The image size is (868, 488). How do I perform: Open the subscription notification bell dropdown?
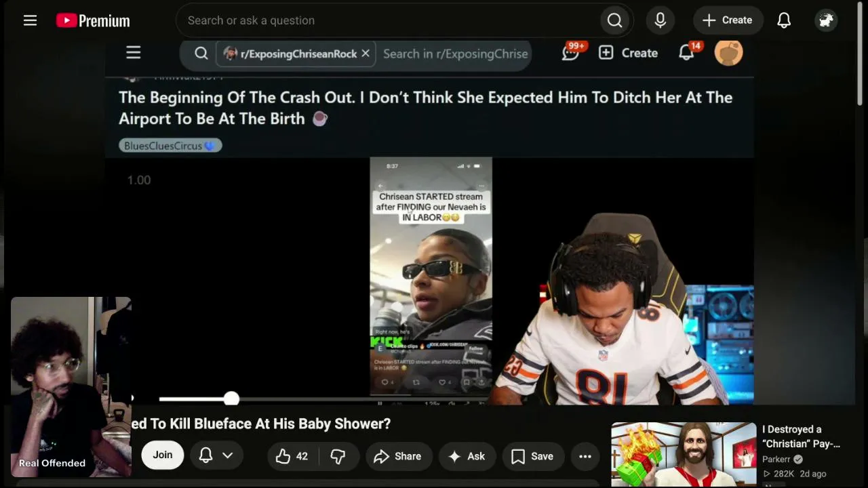point(216,455)
